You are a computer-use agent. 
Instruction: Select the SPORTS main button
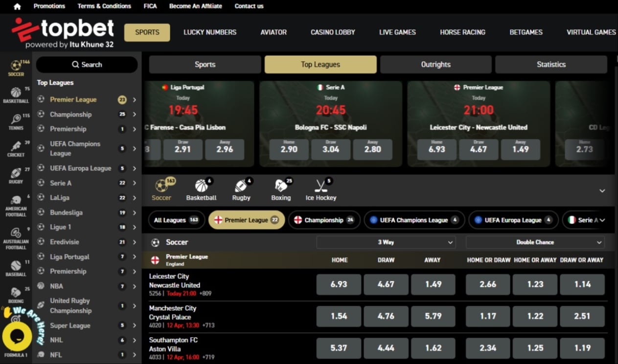coord(147,32)
